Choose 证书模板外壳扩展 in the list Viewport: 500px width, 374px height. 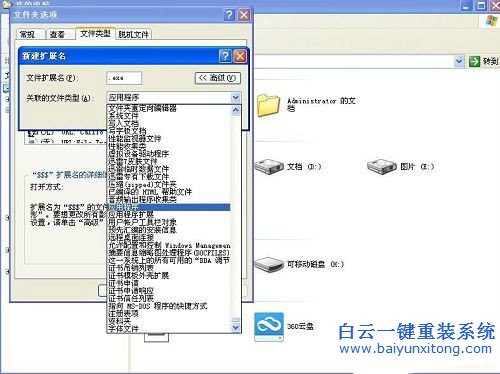pyautogui.click(x=169, y=275)
